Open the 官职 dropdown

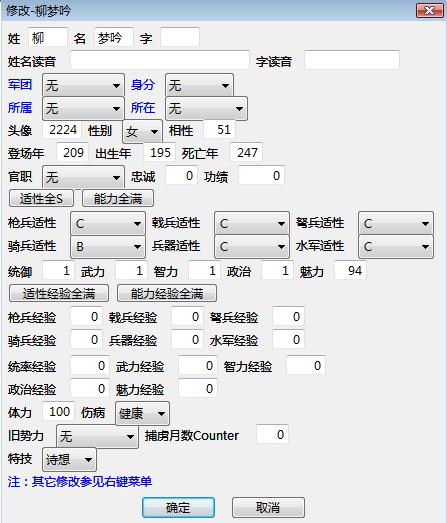[83, 177]
